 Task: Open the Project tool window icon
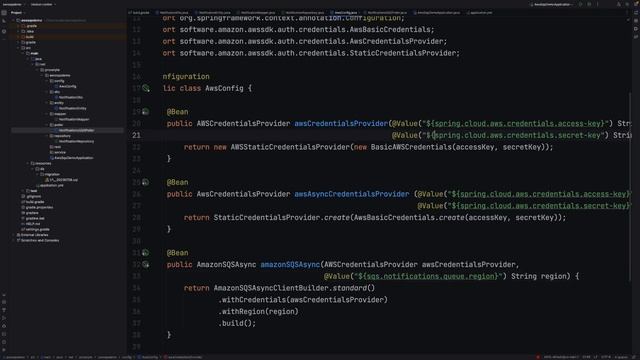4,13
